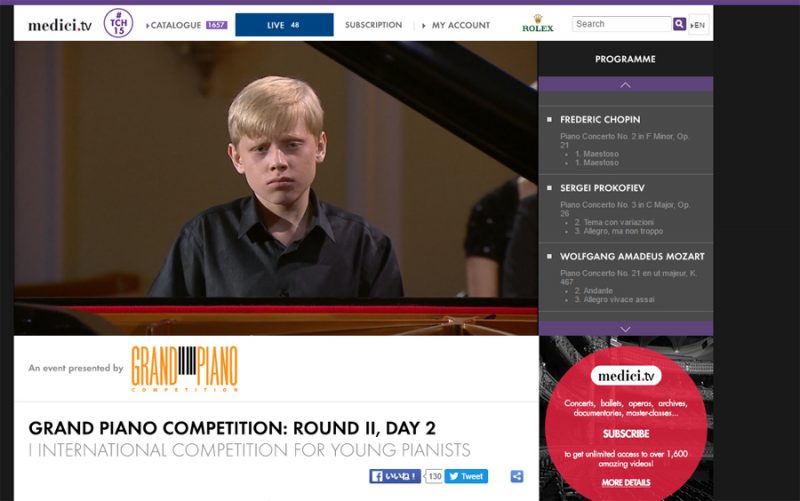The image size is (800, 501).
Task: Click the purple search magnifier icon
Action: 679,24
